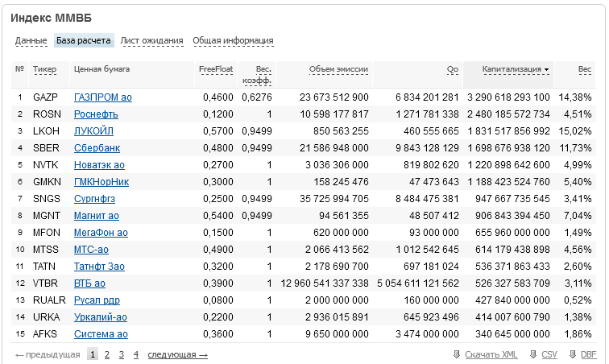Click the Ценная бумага column header
This screenshot has height=364, width=609.
[101, 69]
